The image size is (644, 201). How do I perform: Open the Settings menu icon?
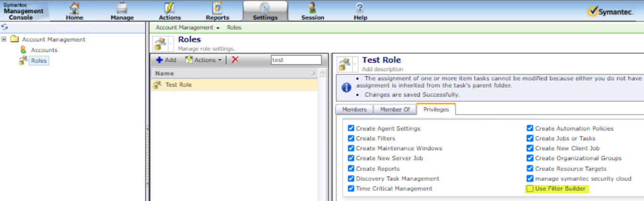click(x=265, y=8)
